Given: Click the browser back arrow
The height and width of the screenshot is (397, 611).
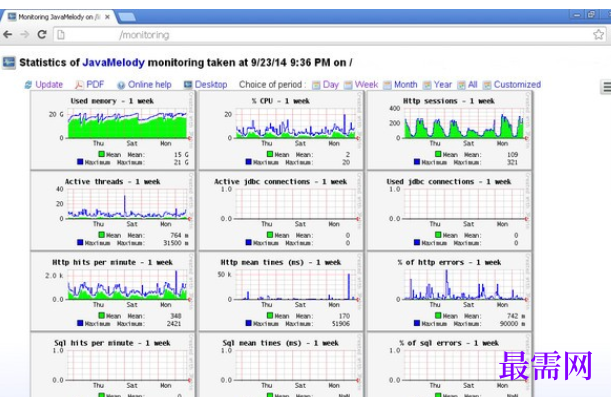Looking at the screenshot, I should click(x=7, y=35).
